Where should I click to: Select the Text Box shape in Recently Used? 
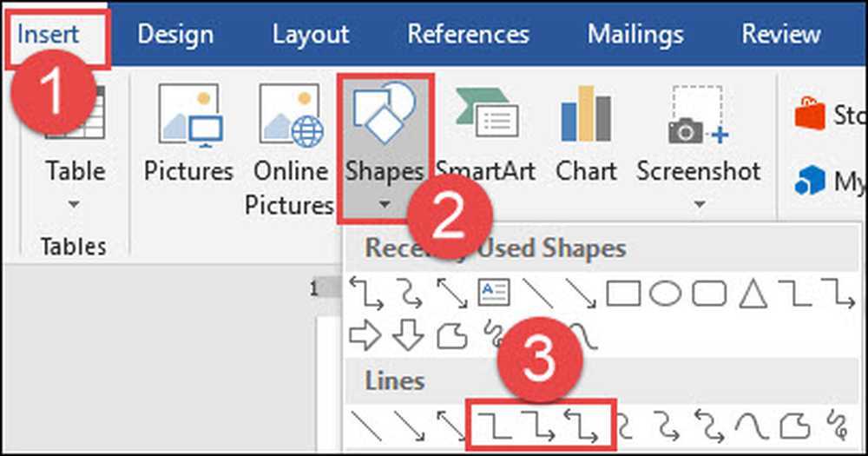coord(493,293)
